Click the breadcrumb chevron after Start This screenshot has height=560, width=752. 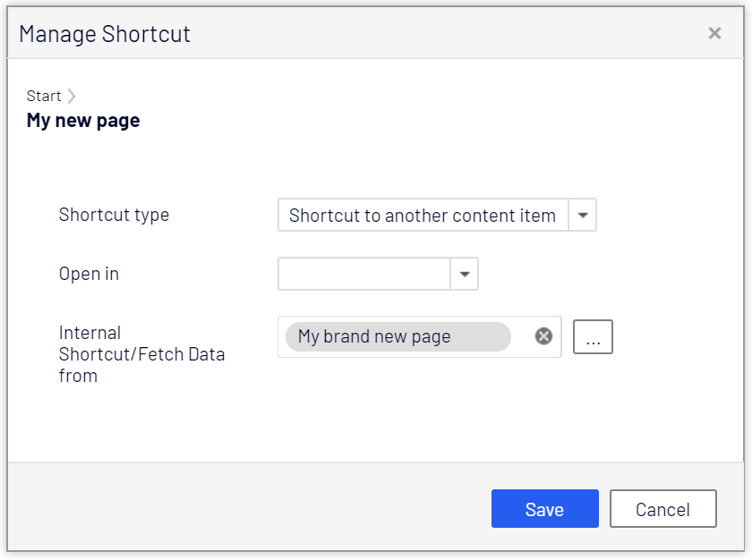(72, 96)
